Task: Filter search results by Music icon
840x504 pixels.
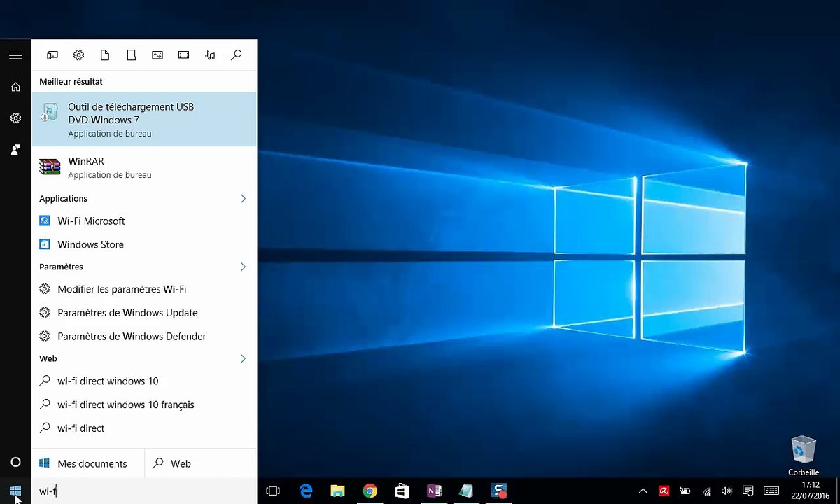Action: pyautogui.click(x=210, y=55)
